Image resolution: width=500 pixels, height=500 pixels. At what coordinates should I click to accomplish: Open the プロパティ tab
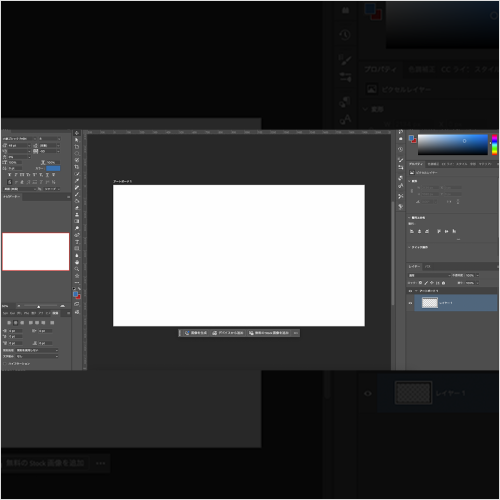tap(416, 164)
